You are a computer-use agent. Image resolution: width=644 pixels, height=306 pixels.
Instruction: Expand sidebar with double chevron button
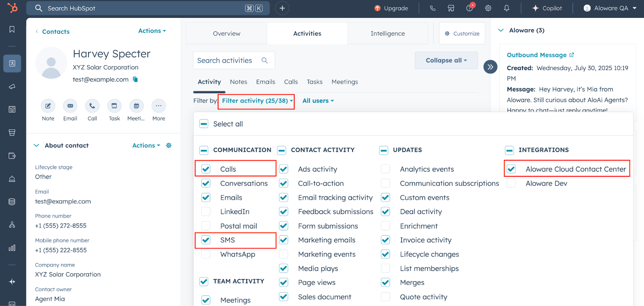coord(490,67)
